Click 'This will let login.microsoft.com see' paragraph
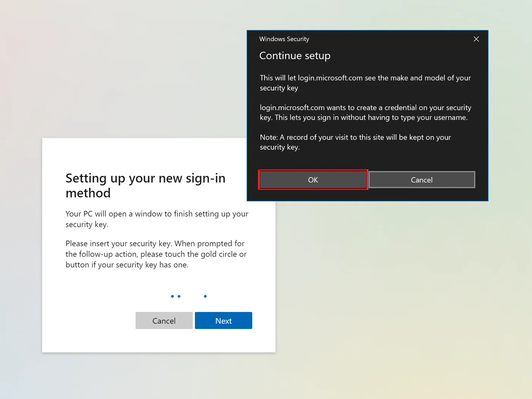Viewport: 532px width, 399px height. click(365, 83)
